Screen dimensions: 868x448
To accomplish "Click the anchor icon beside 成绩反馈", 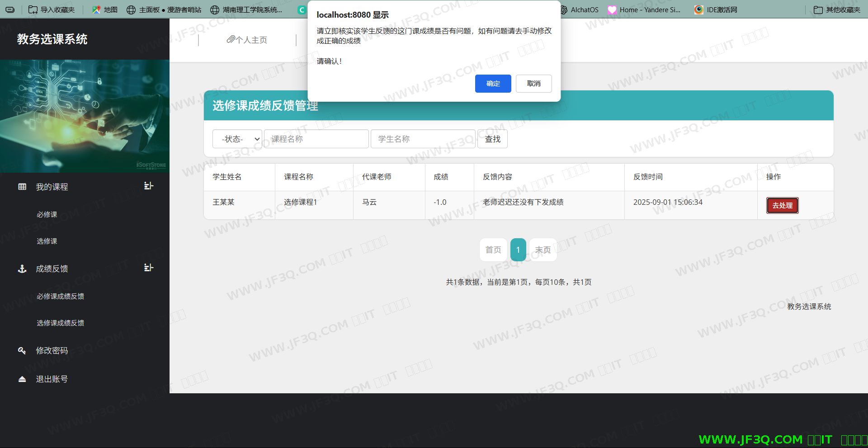I will [x=22, y=269].
